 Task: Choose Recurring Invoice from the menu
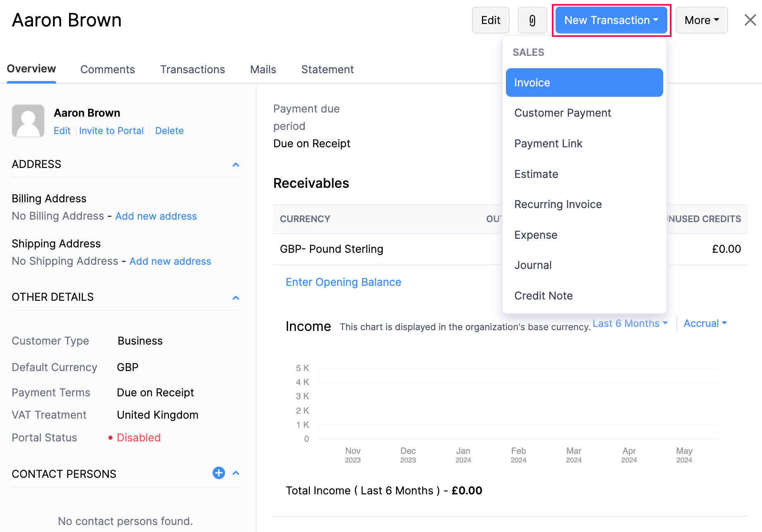coord(558,204)
